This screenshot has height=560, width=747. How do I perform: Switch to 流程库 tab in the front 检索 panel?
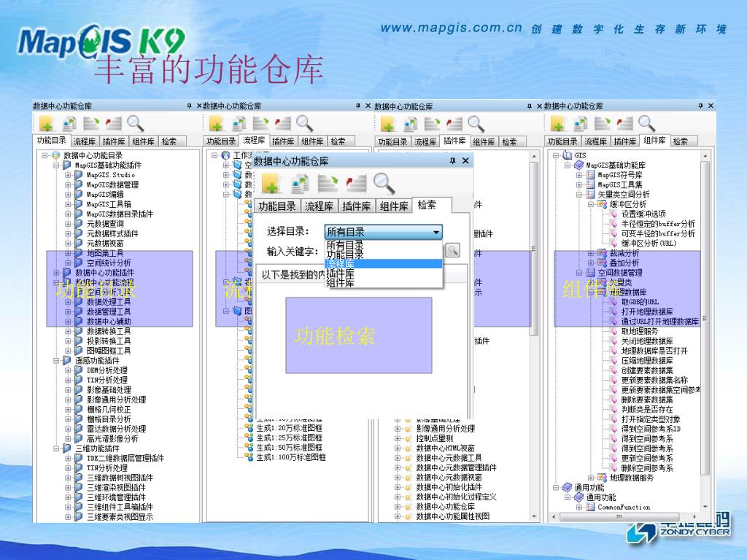[x=319, y=206]
